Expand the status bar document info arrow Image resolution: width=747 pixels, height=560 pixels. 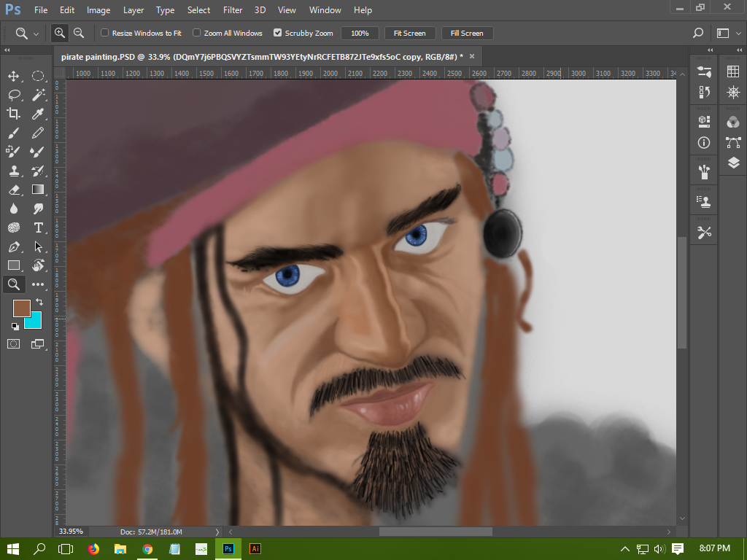217,532
